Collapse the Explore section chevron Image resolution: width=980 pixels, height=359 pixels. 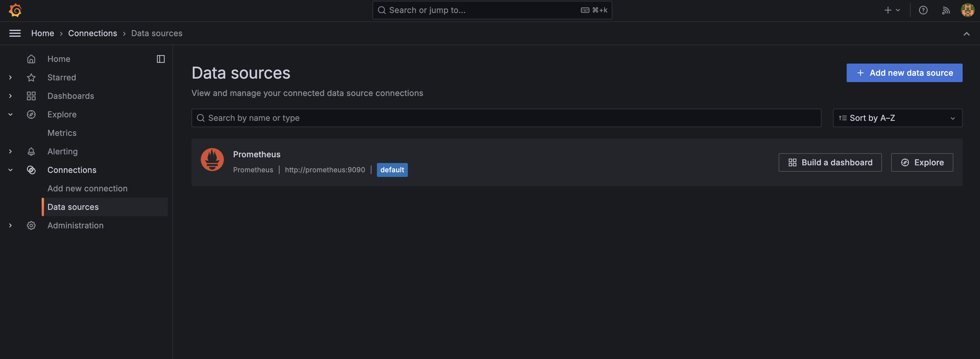pos(10,114)
